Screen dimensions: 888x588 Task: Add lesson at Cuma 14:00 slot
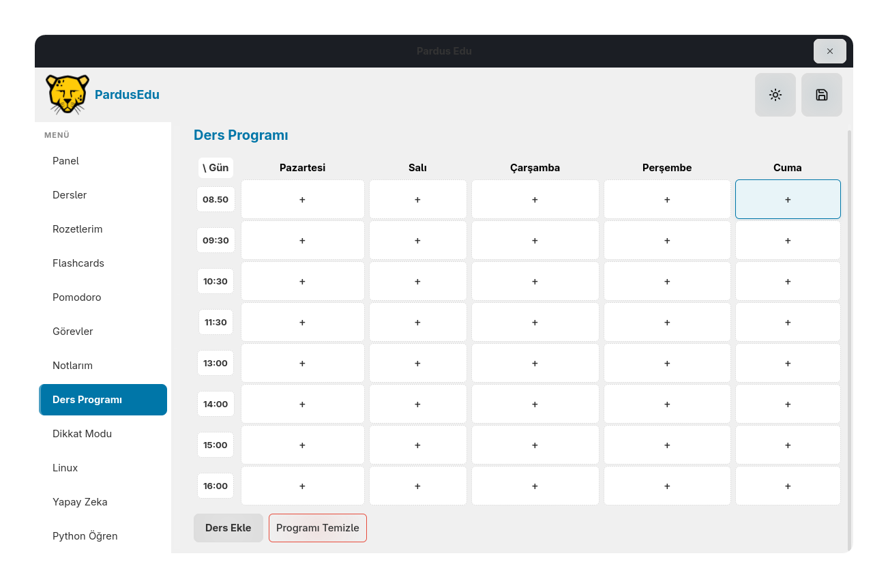[x=788, y=404]
